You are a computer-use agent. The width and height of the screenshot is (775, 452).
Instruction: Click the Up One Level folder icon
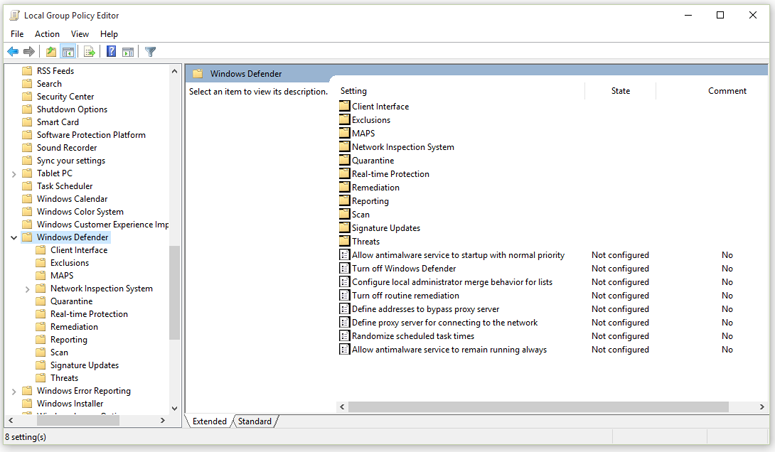tap(51, 52)
